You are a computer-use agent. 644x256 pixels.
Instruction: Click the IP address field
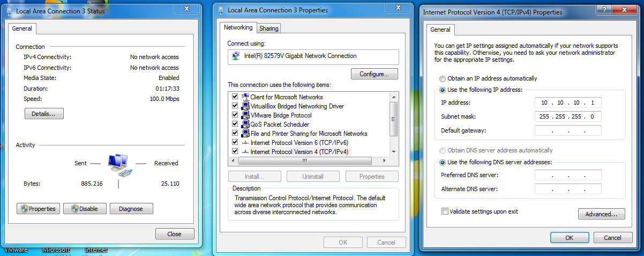coord(568,103)
